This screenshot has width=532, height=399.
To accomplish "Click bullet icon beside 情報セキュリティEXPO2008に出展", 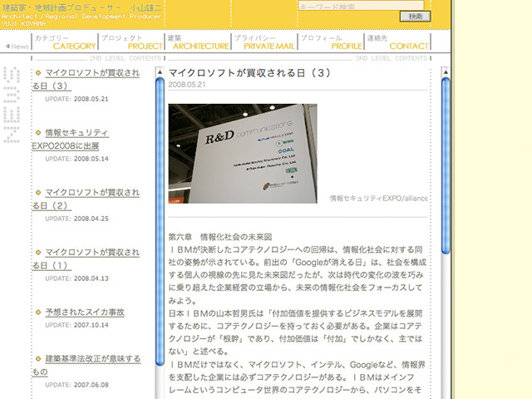I will (x=38, y=132).
